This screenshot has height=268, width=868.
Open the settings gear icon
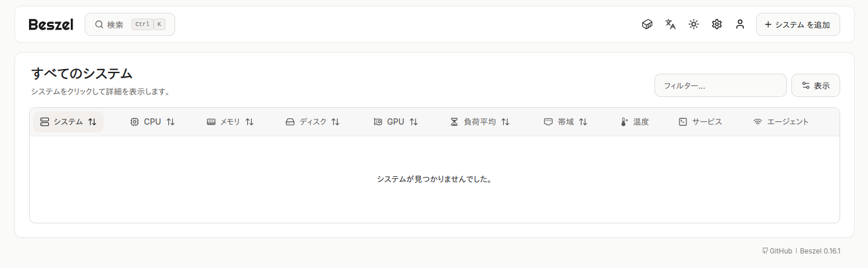pos(717,24)
